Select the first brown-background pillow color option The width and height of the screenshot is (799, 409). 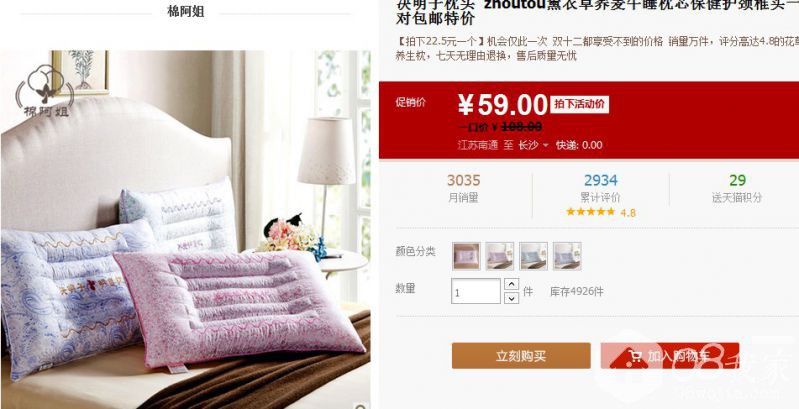(x=466, y=256)
